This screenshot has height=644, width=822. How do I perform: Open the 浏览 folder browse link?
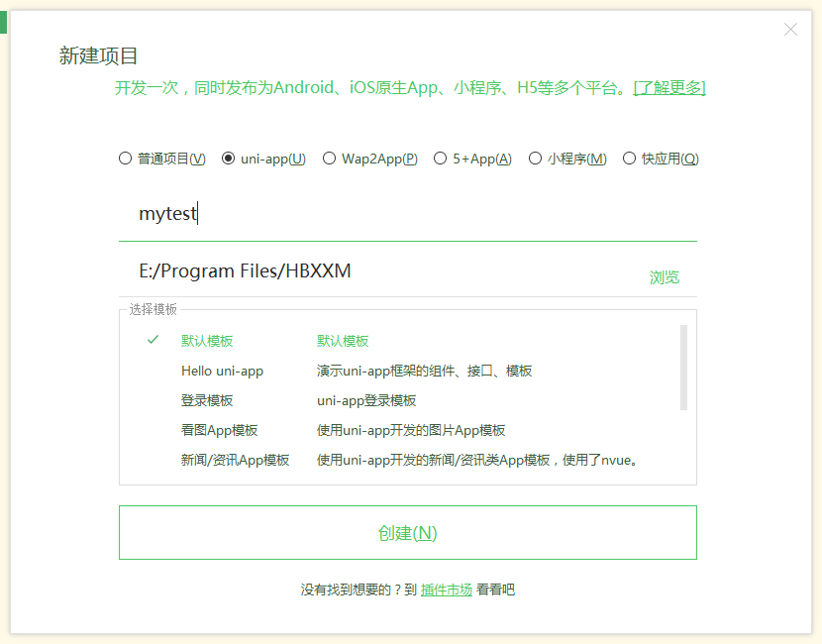665,277
